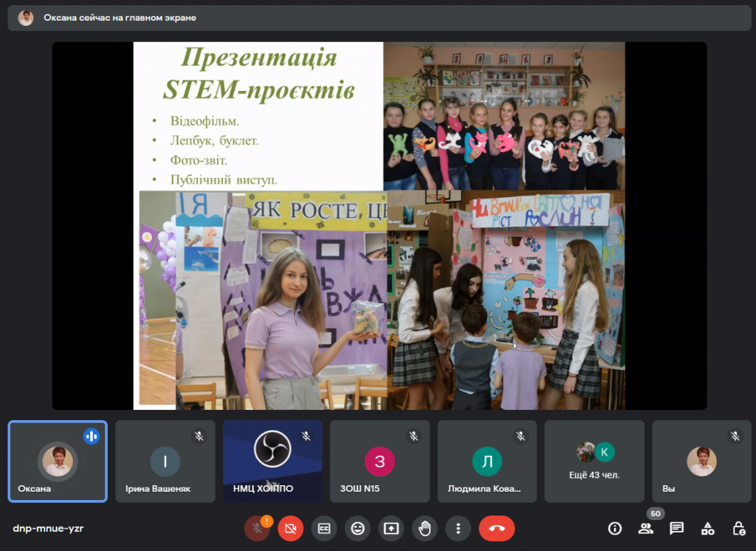Toggle the muted microphone button
Viewport: 756px width, 551px height.
pyautogui.click(x=257, y=528)
